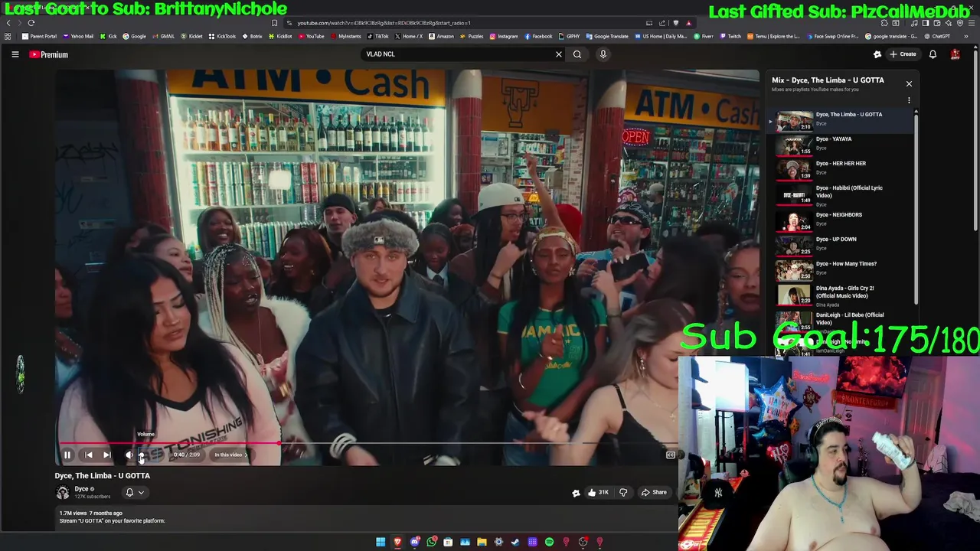Open the Dyce channel avatar
This screenshot has height=551, width=980.
pyautogui.click(x=63, y=492)
